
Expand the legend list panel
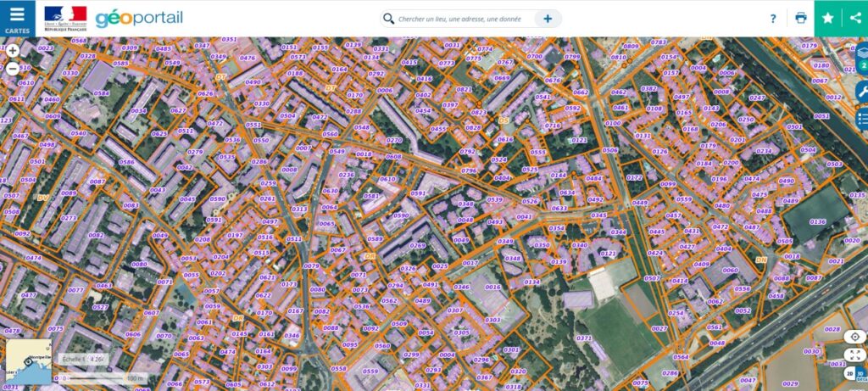point(862,119)
